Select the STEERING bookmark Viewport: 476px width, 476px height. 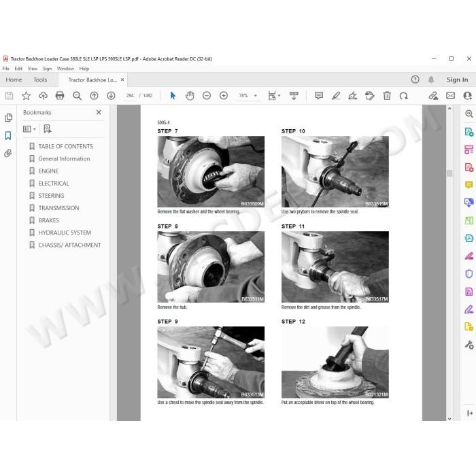(51, 196)
